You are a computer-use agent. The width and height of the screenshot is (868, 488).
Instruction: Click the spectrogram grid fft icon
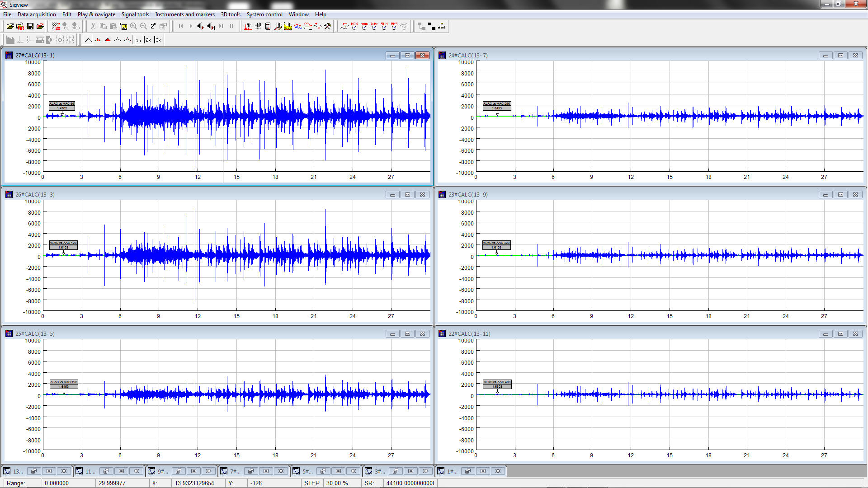[258, 26]
